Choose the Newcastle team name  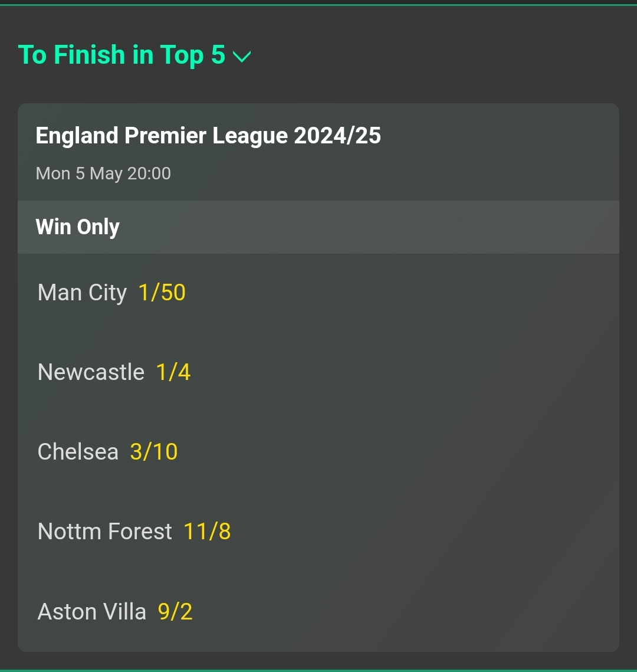(x=91, y=372)
